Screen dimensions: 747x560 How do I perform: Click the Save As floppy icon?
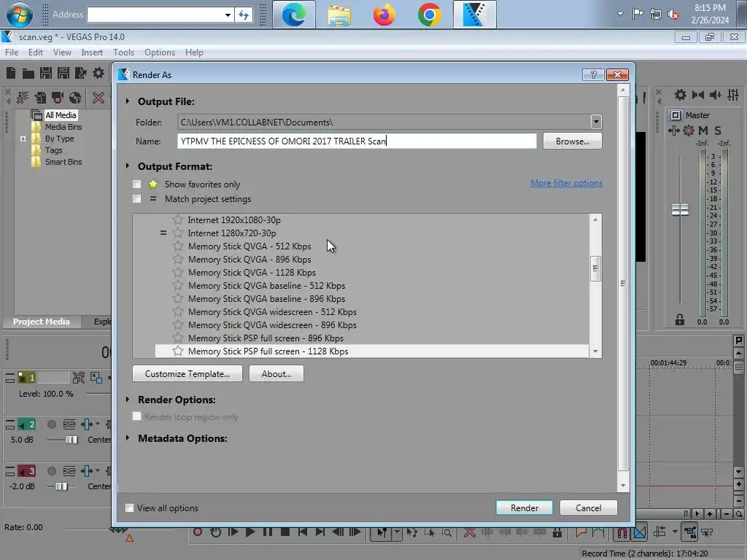(x=63, y=73)
